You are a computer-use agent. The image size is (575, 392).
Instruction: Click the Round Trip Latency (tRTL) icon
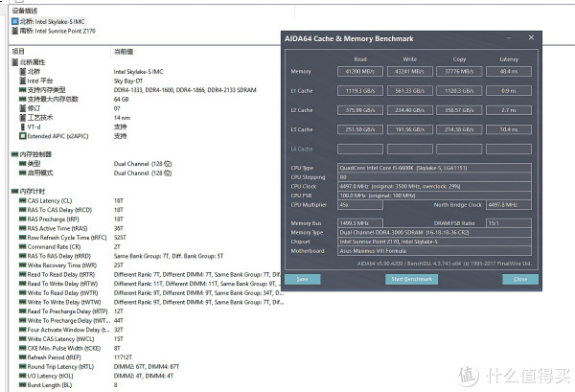pyautogui.click(x=22, y=367)
